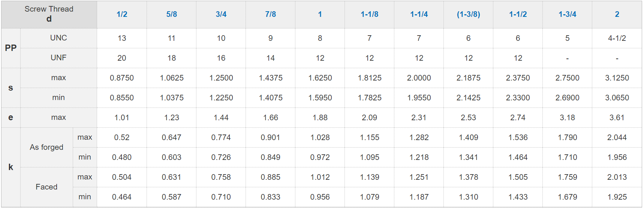Open the 7/8 column header link
This screenshot has height=209, width=644.
271,15
